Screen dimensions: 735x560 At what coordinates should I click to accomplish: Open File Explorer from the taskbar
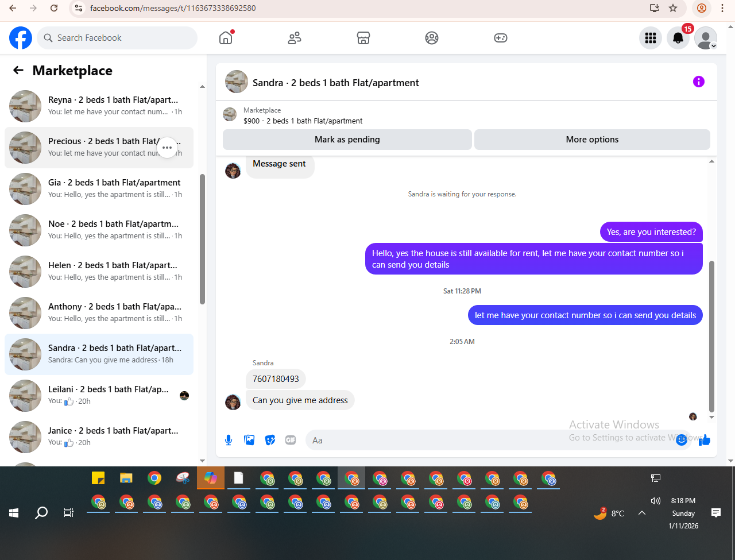126,478
